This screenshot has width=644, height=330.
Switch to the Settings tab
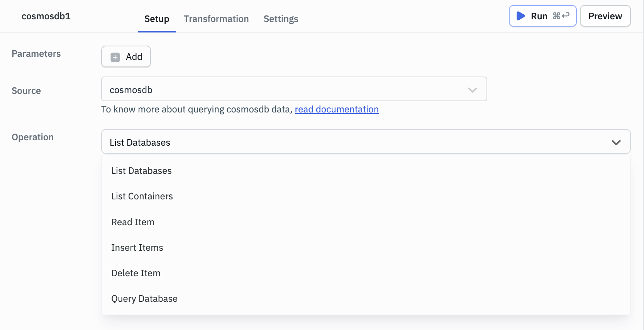tap(281, 19)
